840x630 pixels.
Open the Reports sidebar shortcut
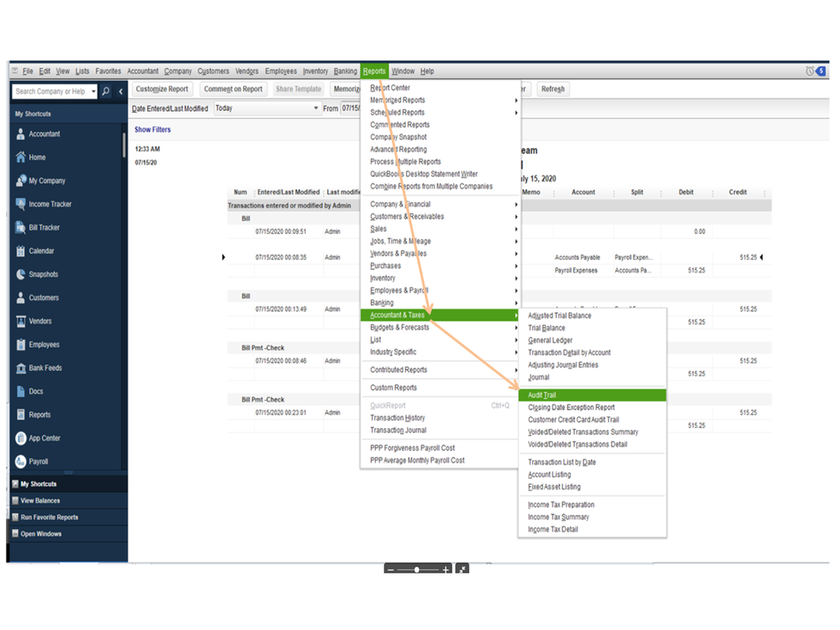point(34,415)
